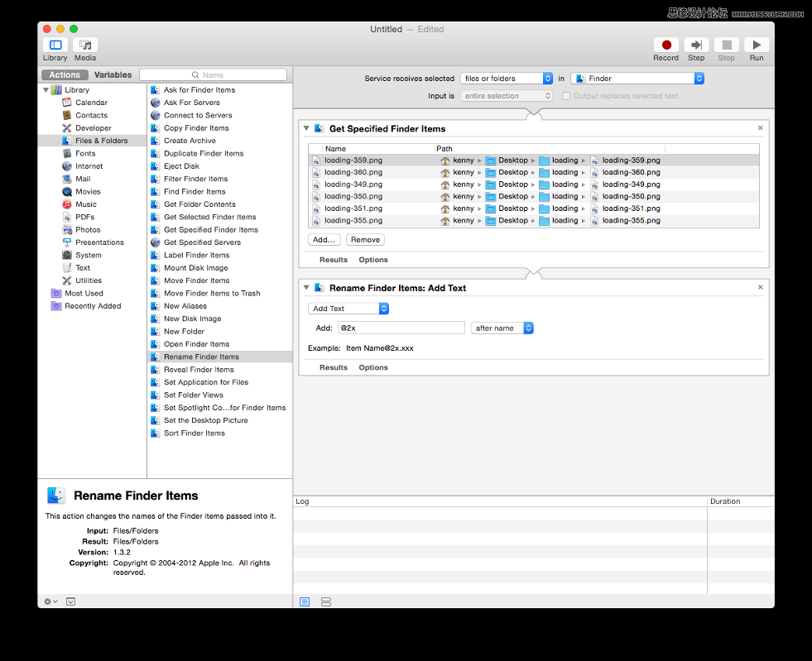Select the Presentations library category
This screenshot has height=661, width=812.
(x=99, y=242)
